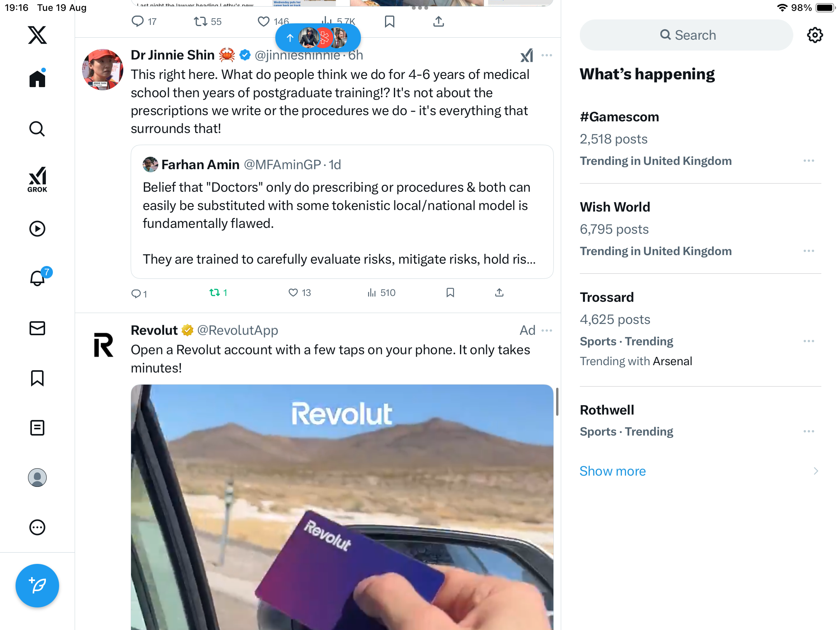840x630 pixels.
Task: Expand Show more trends chevron
Action: coord(816,471)
